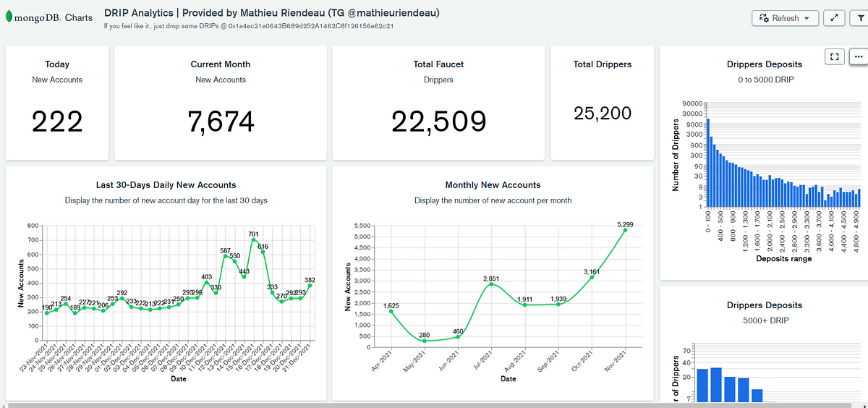Click the Monthly New Accounts chart title
This screenshot has width=868, height=408.
(493, 185)
